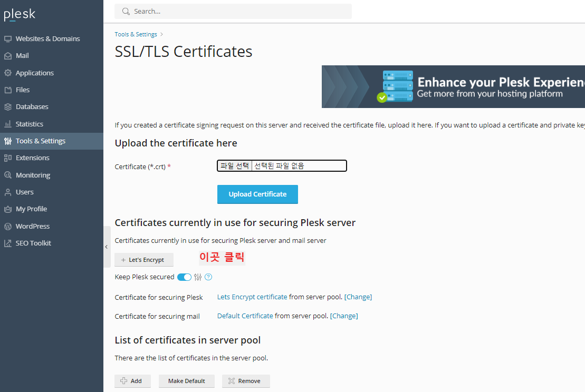Open the My Profile menu item
Screen dimensions: 585x392
coord(52,209)
